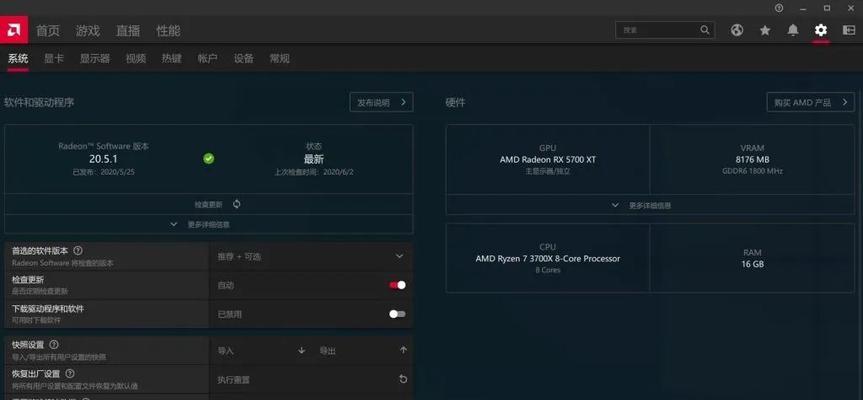Click the AMD Radeon RX 5700 XT text

[x=548, y=160]
